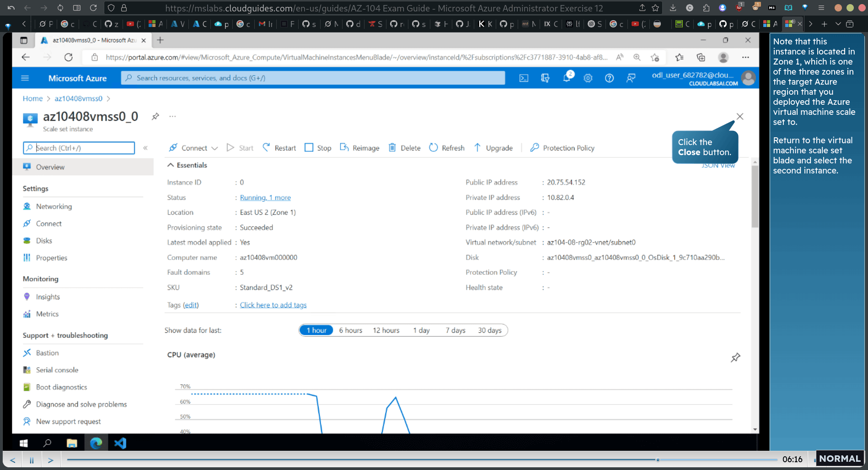Go to next guide step
Screen dimensions: 868x470
(x=51, y=460)
